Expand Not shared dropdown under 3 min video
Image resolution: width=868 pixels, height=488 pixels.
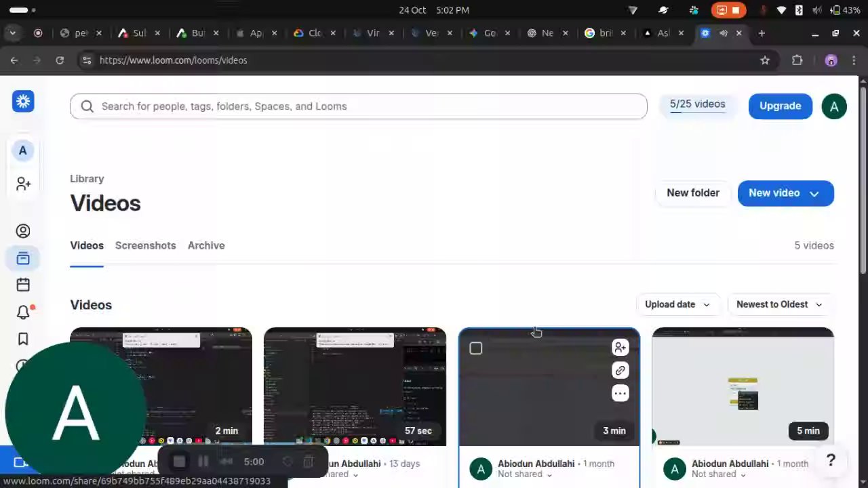(525, 474)
